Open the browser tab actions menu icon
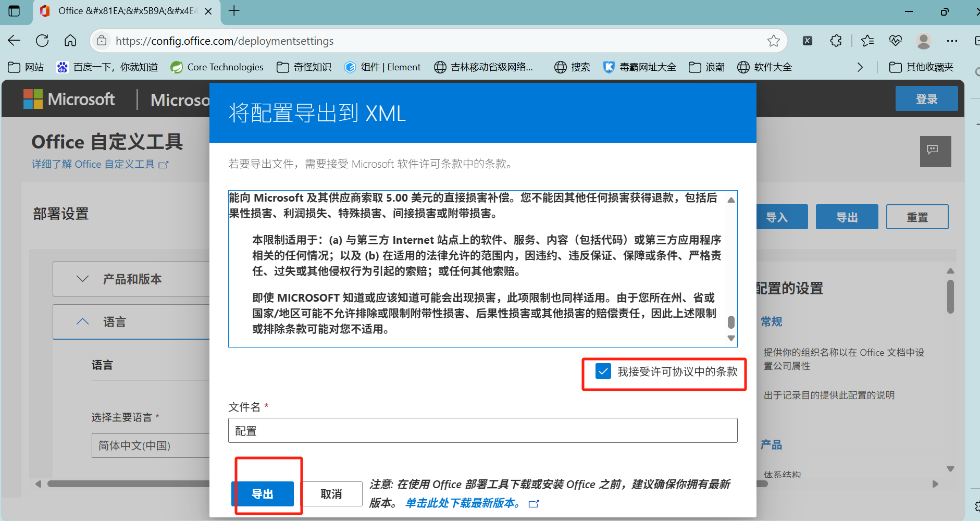980x521 pixels. [14, 11]
